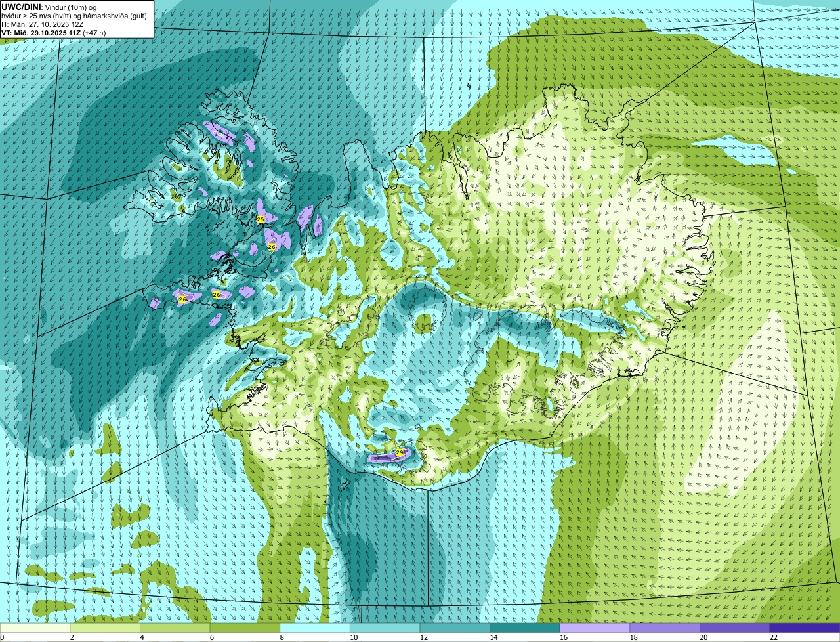
Task: Select the above-22 m/s dark purple legend segment
Action: (x=805, y=628)
